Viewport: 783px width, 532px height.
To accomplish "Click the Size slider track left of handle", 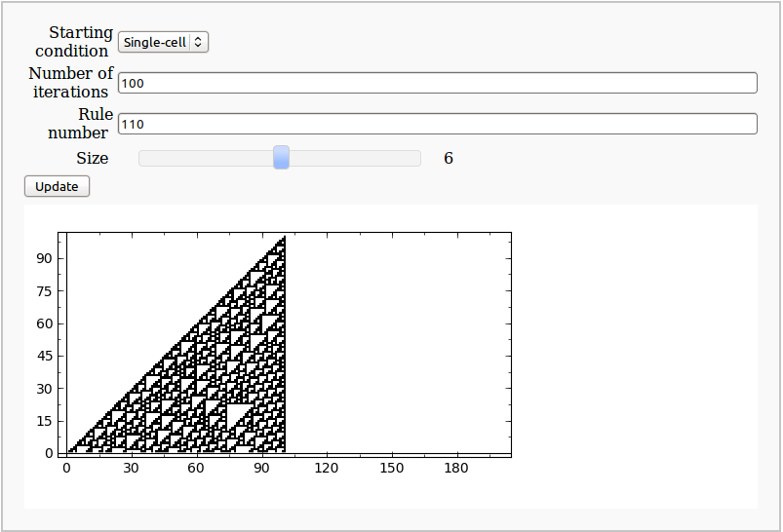I will (205, 158).
